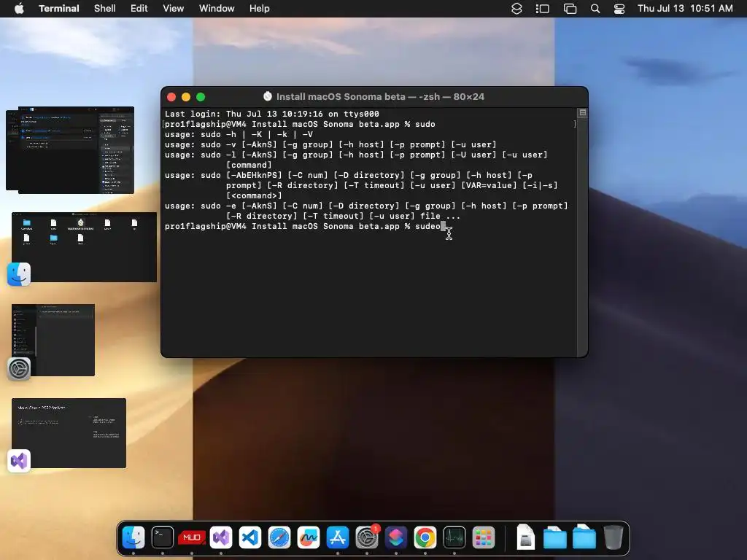This screenshot has height=560, width=747.
Task: Open Google Chrome from the Dock
Action: coord(425,537)
